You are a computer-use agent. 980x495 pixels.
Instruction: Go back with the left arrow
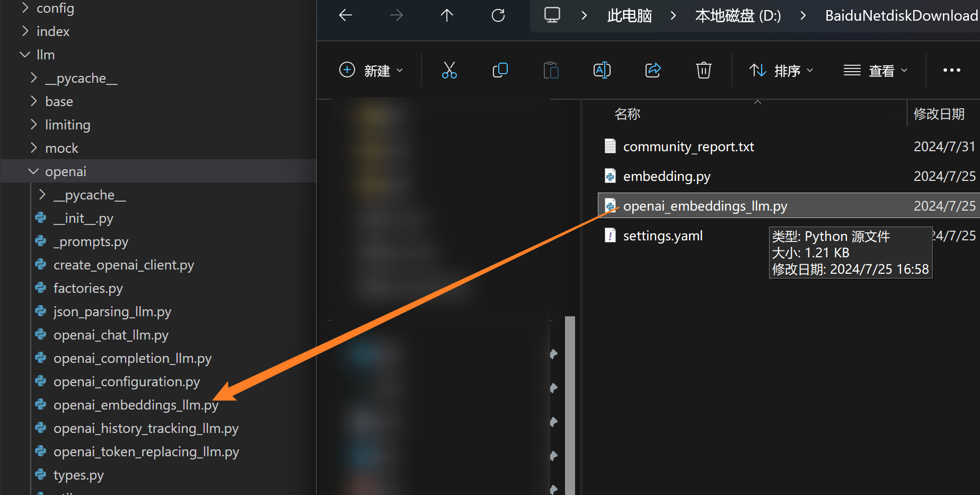tap(346, 15)
